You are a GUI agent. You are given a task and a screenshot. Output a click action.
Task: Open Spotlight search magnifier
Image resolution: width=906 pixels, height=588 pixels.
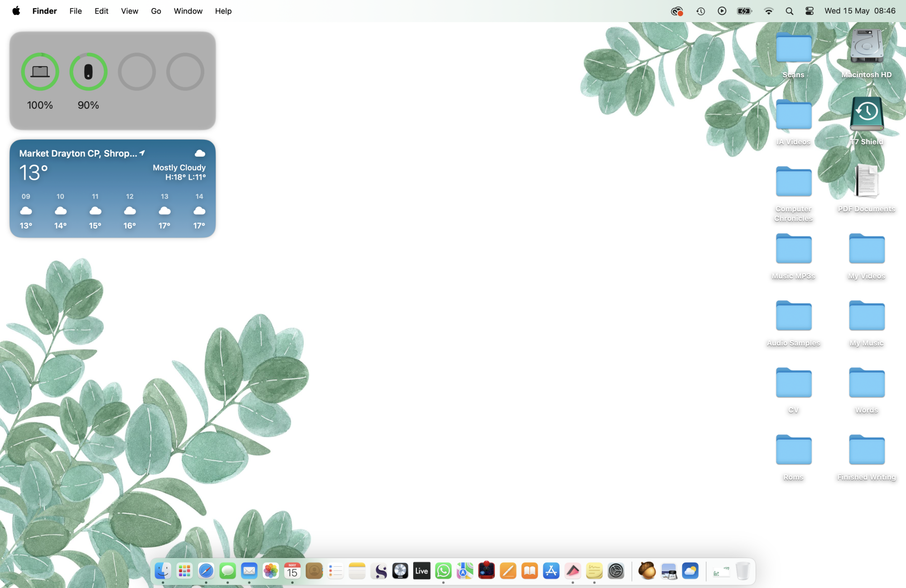789,11
